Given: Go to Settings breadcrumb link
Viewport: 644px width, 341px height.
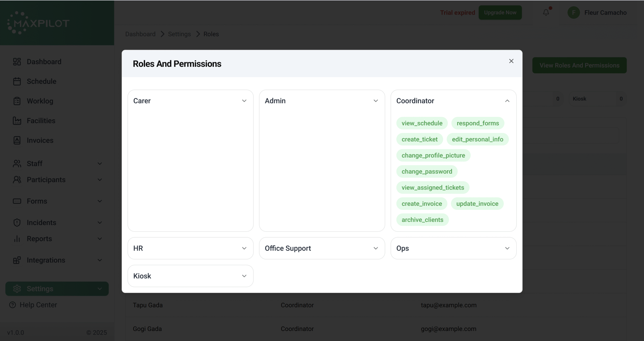Looking at the screenshot, I should (179, 34).
